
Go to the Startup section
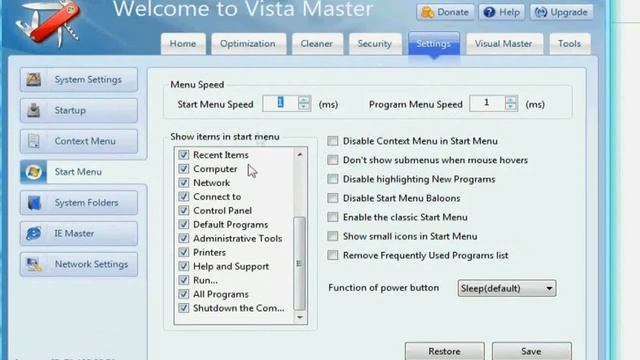tap(79, 110)
